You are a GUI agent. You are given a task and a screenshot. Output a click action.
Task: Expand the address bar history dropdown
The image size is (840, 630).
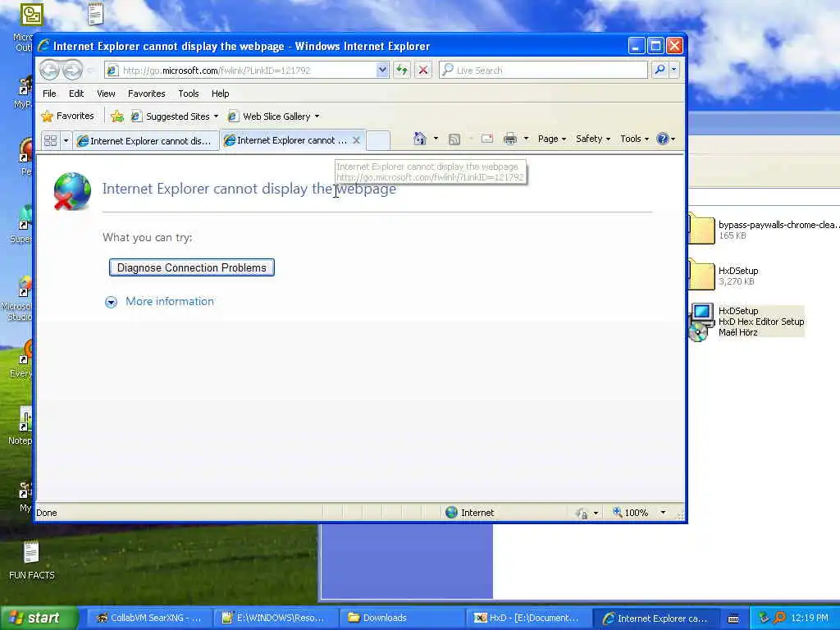coord(382,70)
